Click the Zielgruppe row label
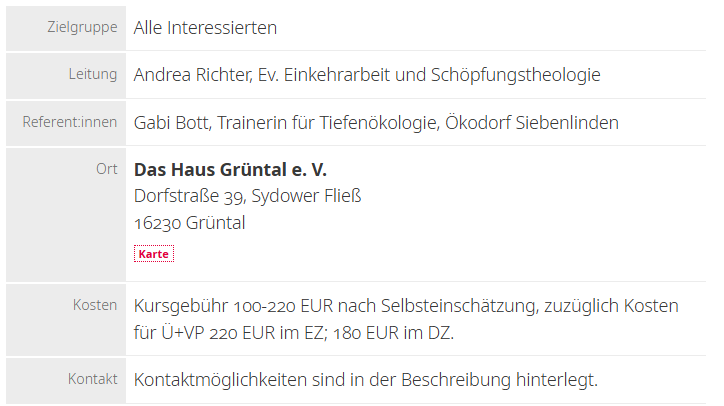The width and height of the screenshot is (724, 406). click(82, 27)
